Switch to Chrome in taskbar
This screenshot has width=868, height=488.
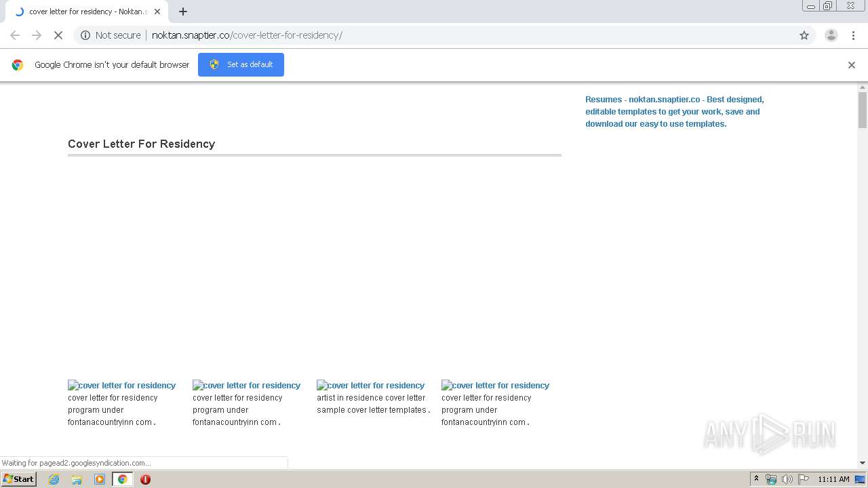coord(122,479)
